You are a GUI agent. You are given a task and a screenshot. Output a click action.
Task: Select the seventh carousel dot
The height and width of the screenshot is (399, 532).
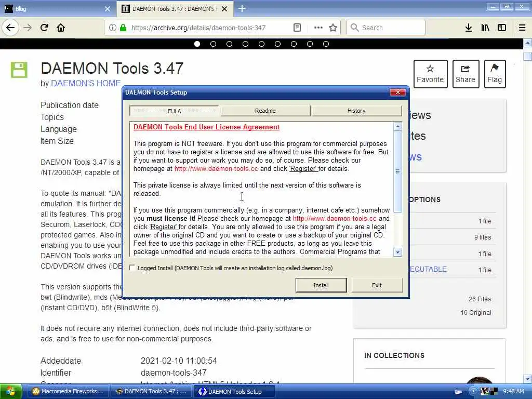294,44
